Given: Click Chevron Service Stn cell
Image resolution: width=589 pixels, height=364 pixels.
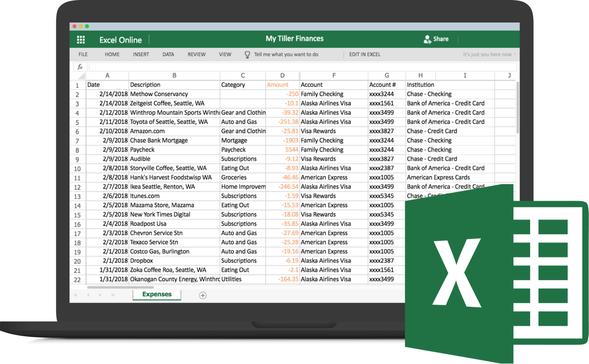Looking at the screenshot, I should click(x=174, y=233).
